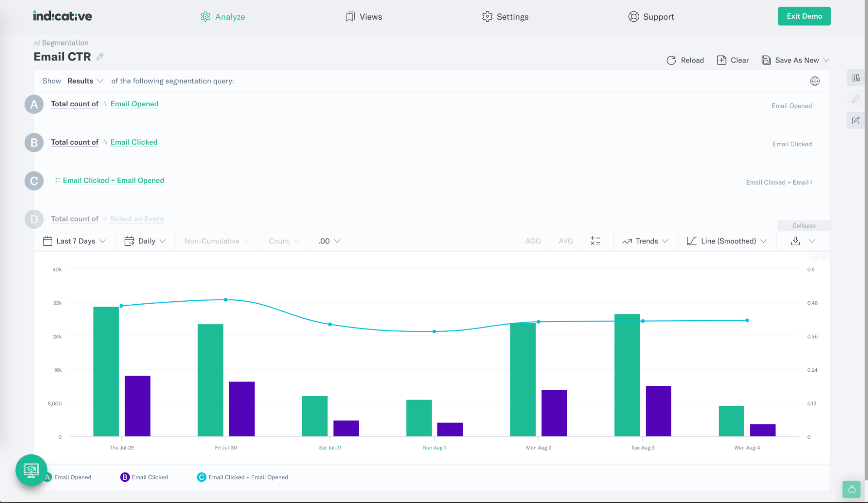
Task: Select row D circle badge
Action: (34, 219)
